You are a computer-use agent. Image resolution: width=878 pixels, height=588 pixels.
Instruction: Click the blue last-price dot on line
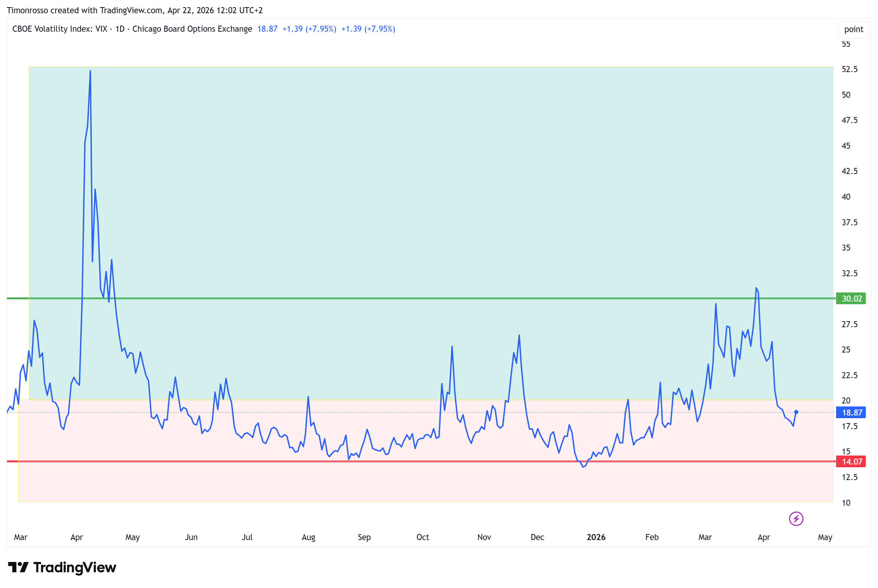pyautogui.click(x=796, y=412)
